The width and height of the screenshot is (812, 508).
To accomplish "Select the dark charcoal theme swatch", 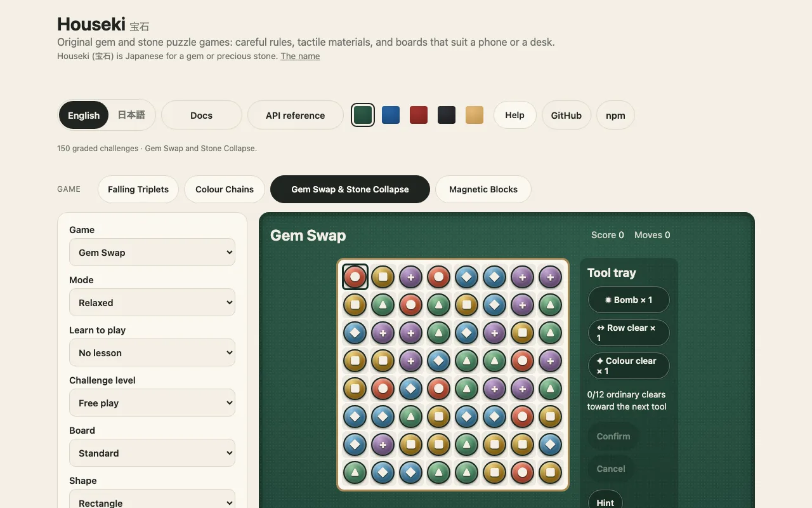I will click(447, 115).
